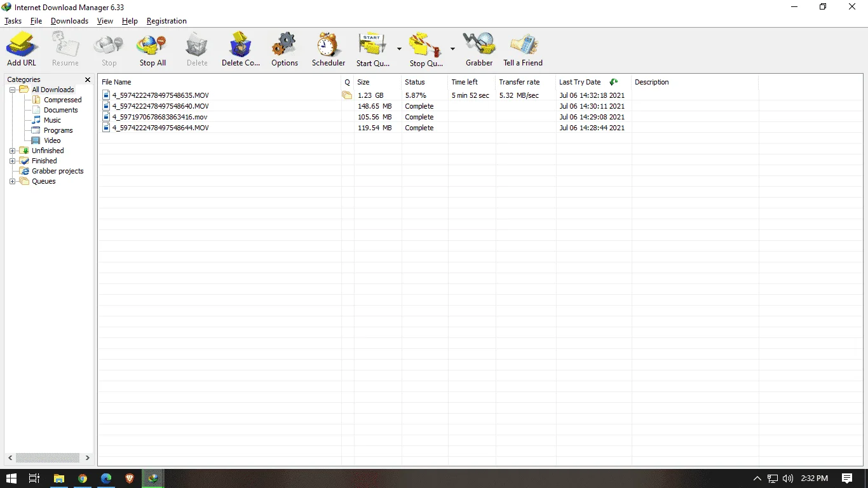The height and width of the screenshot is (488, 868).
Task: Click date Jul 06 14:28:44 2021
Action: click(592, 128)
